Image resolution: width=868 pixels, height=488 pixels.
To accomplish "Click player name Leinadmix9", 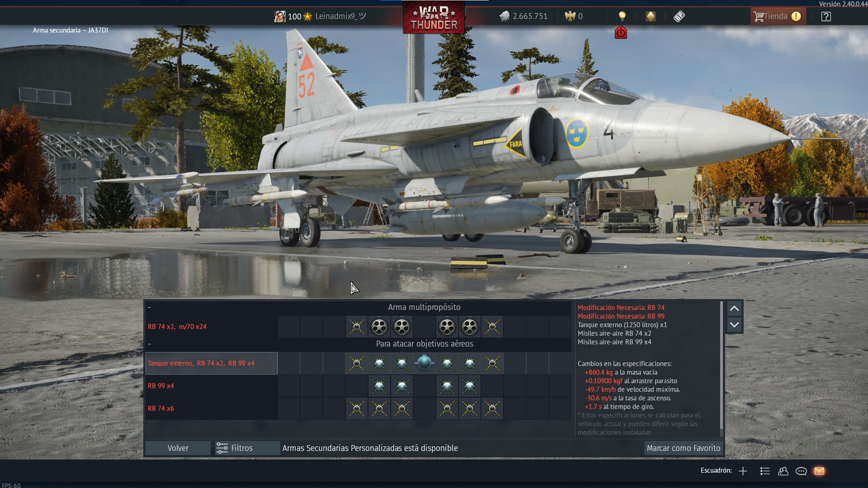I will 340,16.
